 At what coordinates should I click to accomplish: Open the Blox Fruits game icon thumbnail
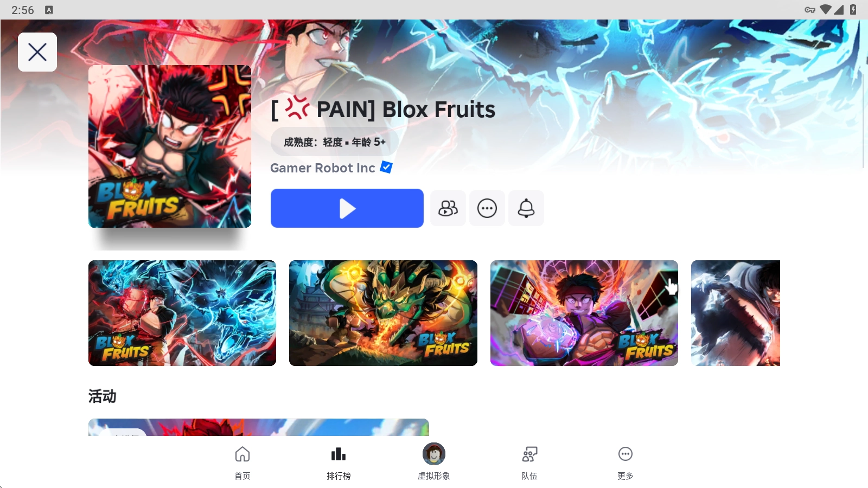[x=170, y=146]
